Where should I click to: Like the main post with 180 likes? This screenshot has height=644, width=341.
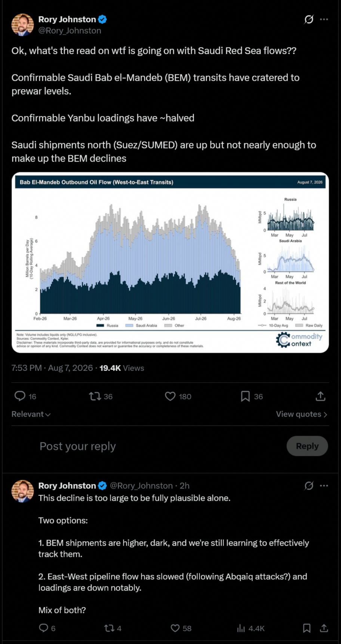coord(170,396)
